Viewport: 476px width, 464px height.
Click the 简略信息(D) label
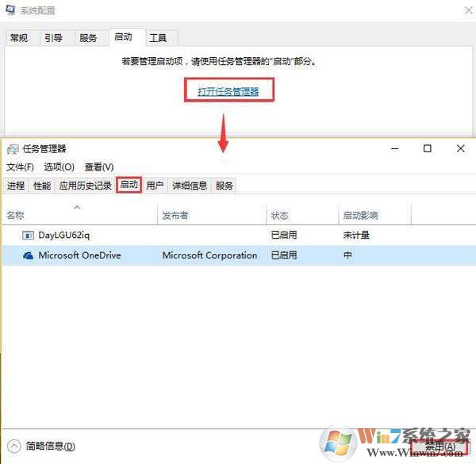pyautogui.click(x=51, y=446)
